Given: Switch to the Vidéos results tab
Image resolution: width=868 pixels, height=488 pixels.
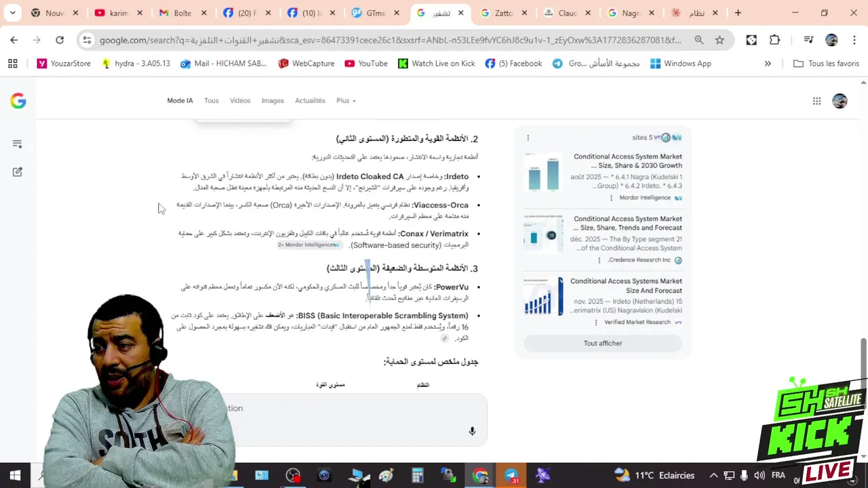Looking at the screenshot, I should pyautogui.click(x=240, y=100).
